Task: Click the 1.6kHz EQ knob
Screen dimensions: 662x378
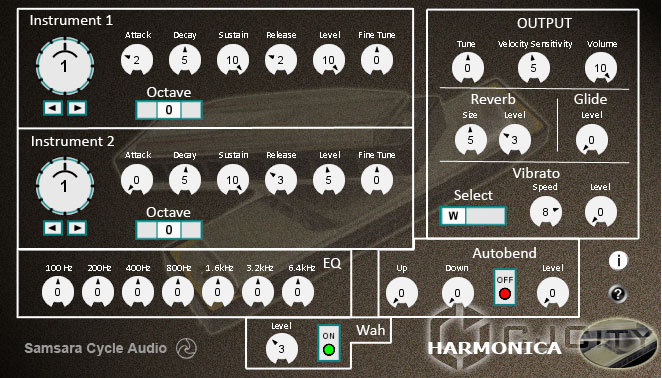Action: tap(218, 291)
